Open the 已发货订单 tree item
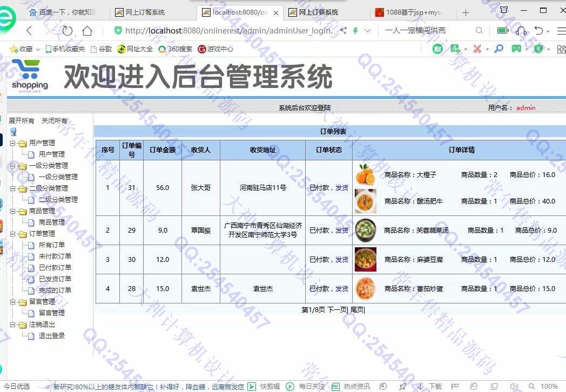The image size is (566, 392). pyautogui.click(x=55, y=279)
